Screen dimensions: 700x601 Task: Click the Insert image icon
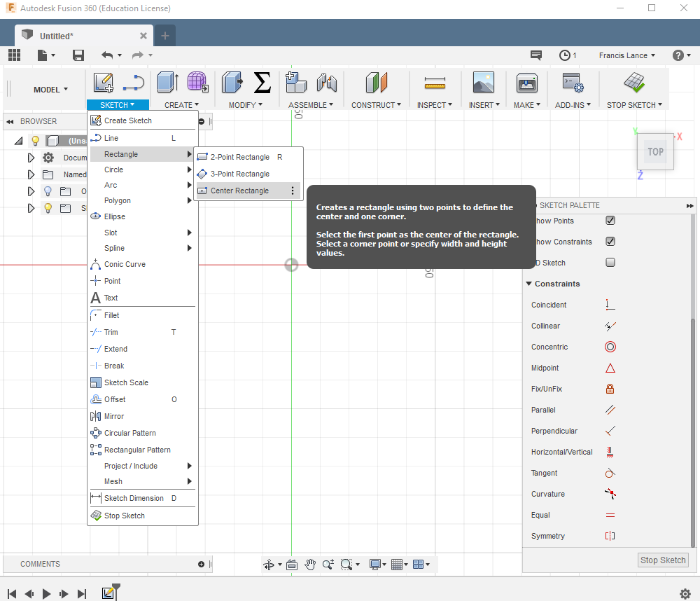(484, 82)
